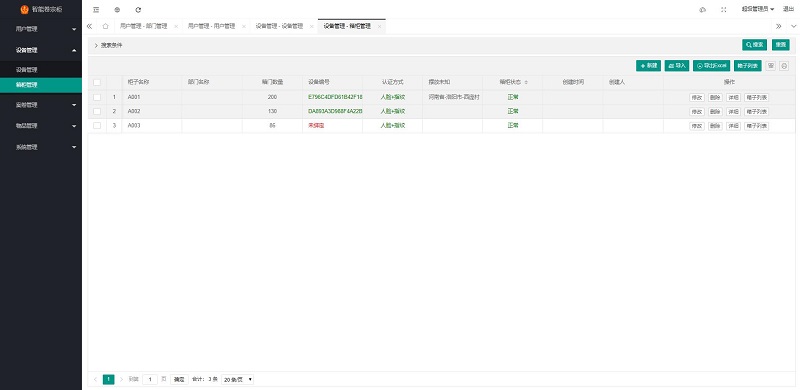Close the 设备管理 - 设备管理 tab
The height and width of the screenshot is (390, 800).
click(312, 27)
